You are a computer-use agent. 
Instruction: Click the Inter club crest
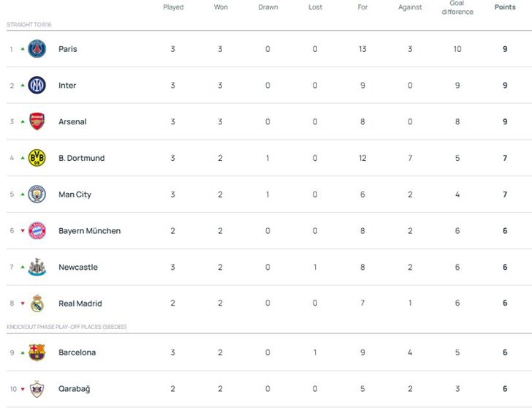37,86
